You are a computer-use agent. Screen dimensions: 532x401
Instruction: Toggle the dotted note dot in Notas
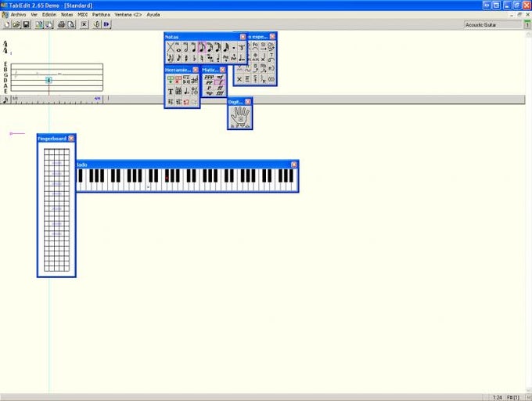tap(233, 47)
